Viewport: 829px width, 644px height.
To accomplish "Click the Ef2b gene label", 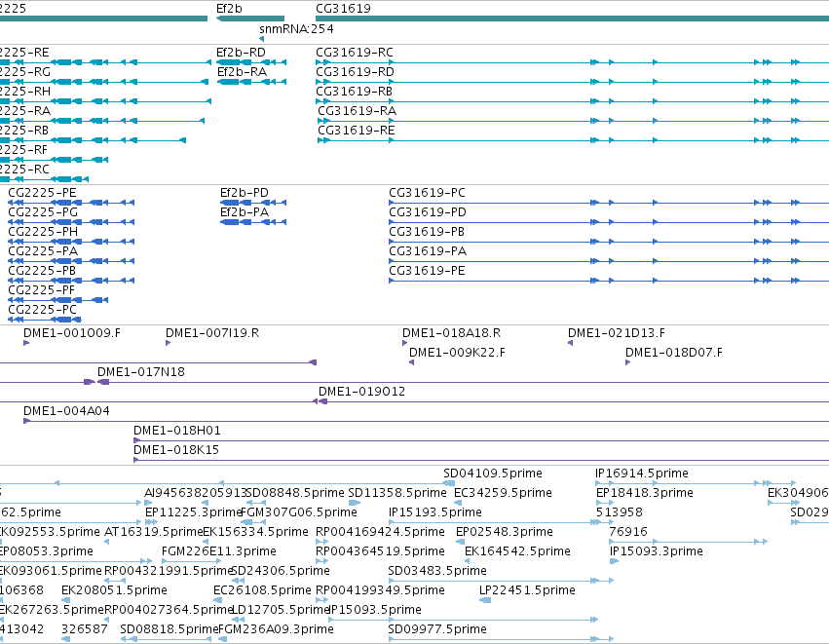I will coord(229,9).
